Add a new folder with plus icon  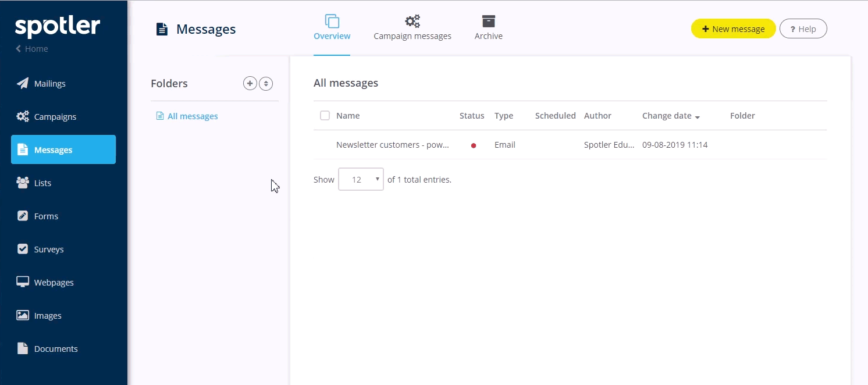(x=250, y=83)
